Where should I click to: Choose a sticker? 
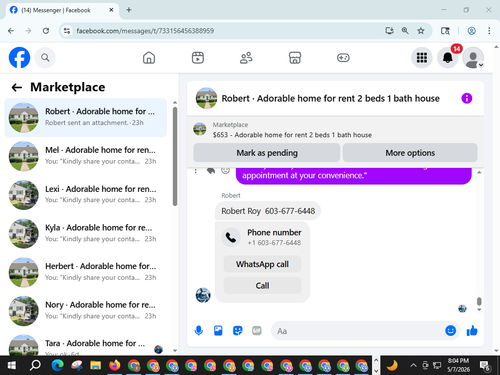pyautogui.click(x=237, y=331)
